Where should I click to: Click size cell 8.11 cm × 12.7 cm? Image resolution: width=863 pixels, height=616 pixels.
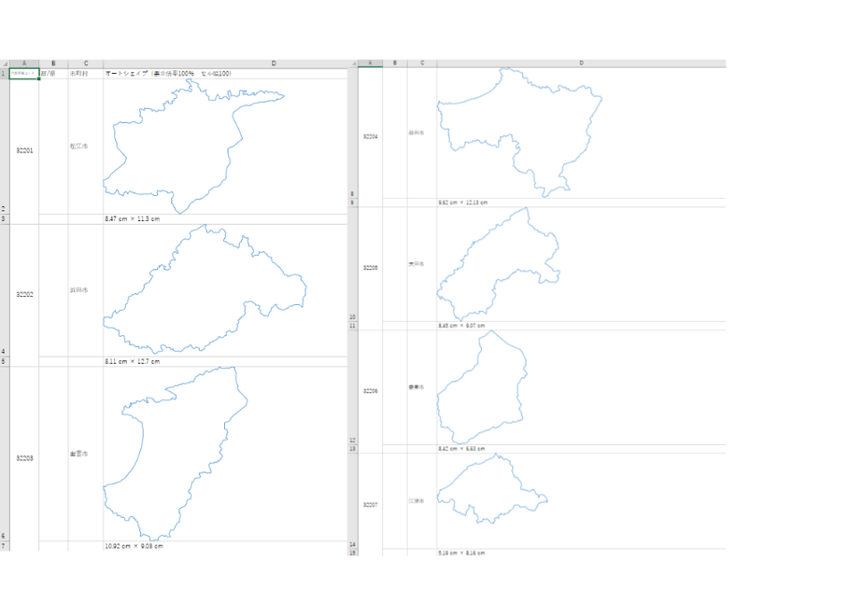(x=226, y=361)
